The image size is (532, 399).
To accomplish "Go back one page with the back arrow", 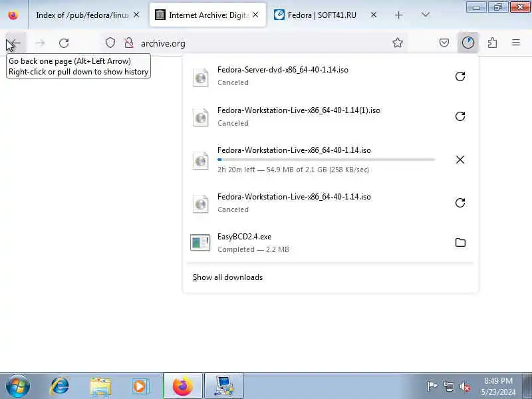I will point(15,43).
